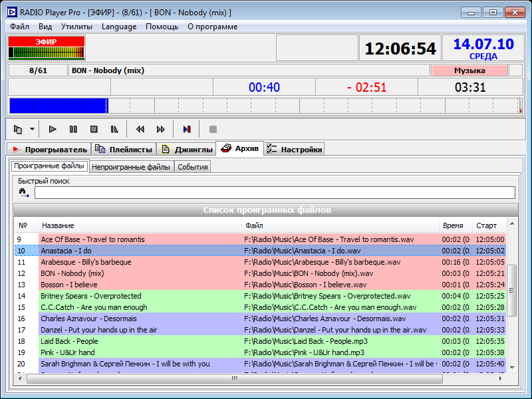Select the row Anastacia - I do
The image size is (532, 399).
(260, 251)
